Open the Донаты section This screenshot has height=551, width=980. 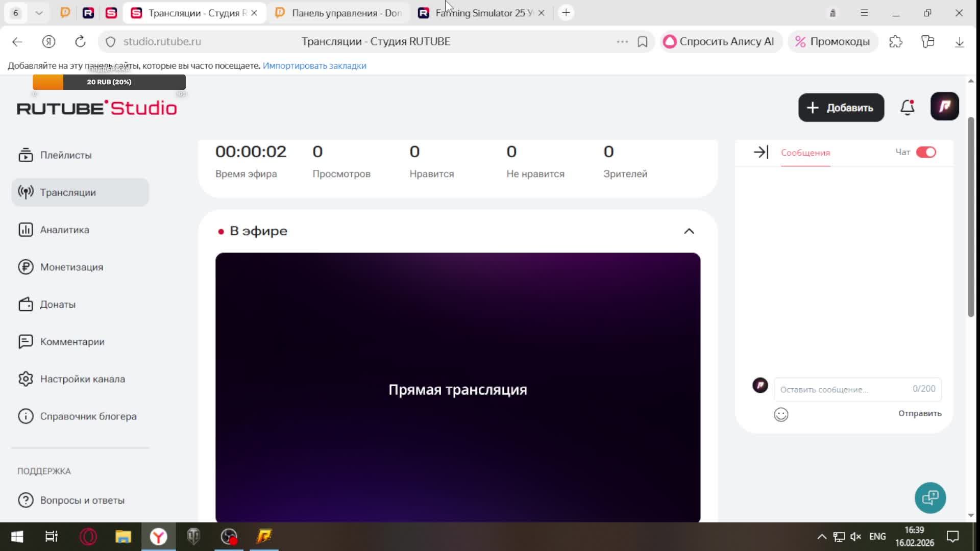point(57,304)
